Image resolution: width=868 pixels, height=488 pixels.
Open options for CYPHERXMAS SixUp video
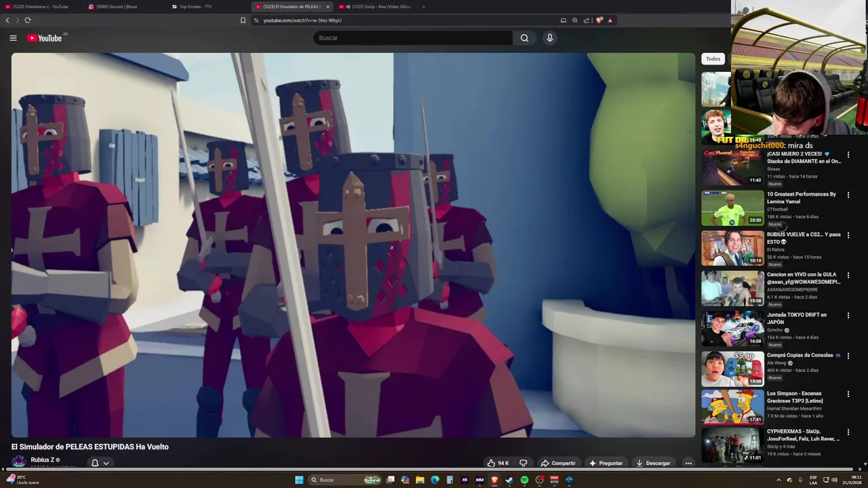click(848, 431)
